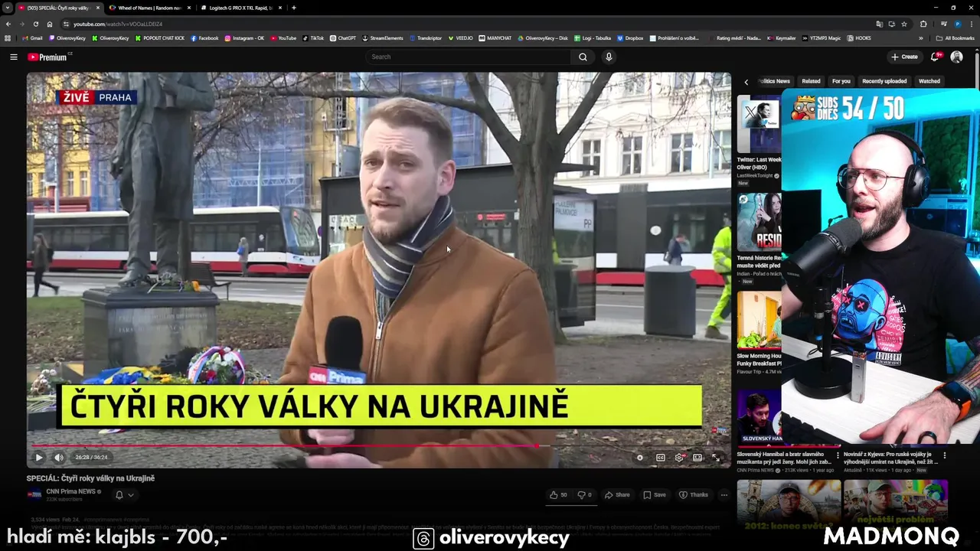The image size is (980, 551).
Task: Open the Dropbox bookmark
Action: coord(630,37)
